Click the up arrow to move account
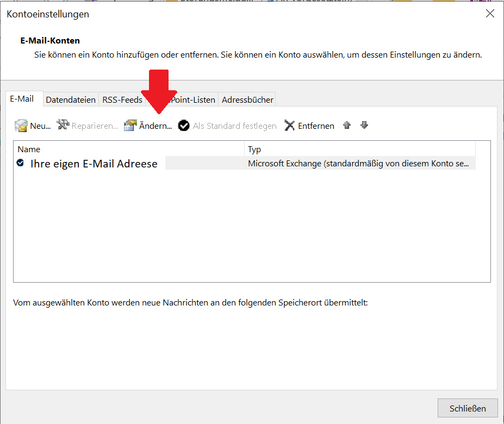Viewport: 504px width, 424px height. (x=346, y=125)
